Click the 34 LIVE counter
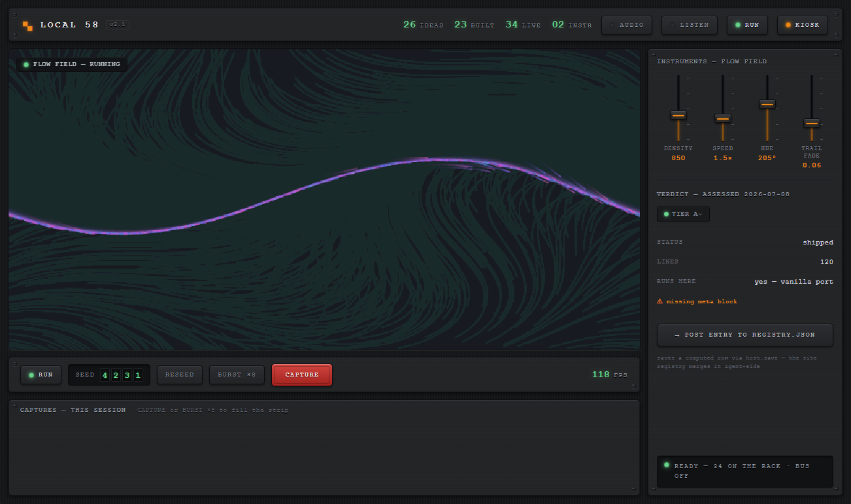This screenshot has height=504, width=851. click(523, 25)
